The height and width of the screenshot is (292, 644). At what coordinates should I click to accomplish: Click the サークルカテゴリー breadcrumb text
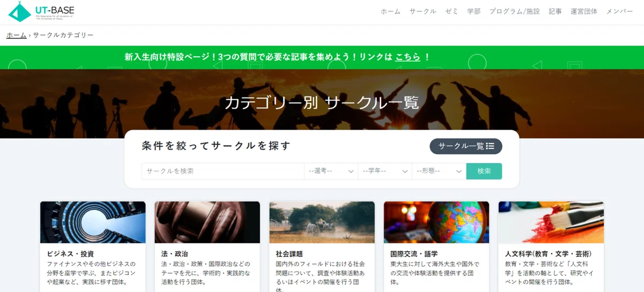63,35
